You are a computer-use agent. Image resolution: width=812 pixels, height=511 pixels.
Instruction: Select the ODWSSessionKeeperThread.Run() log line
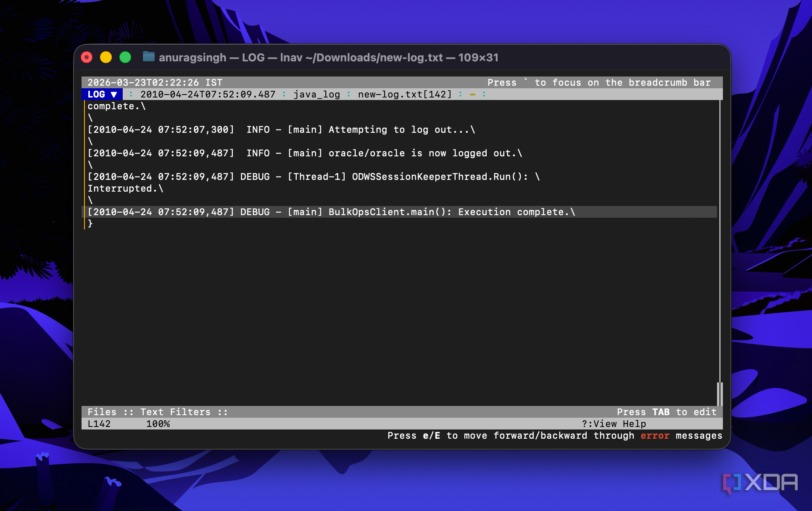314,176
